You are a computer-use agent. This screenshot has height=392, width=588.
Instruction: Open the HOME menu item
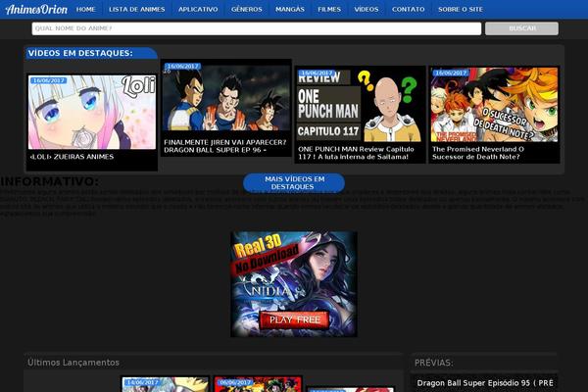(86, 10)
